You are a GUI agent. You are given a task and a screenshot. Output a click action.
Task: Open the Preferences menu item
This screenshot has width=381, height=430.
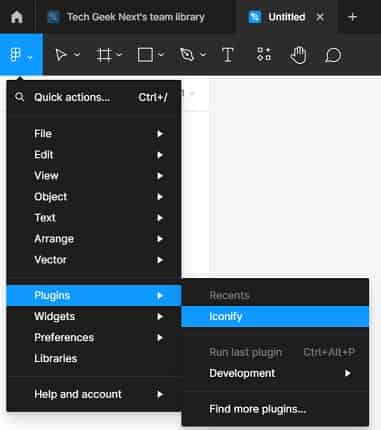(94, 337)
